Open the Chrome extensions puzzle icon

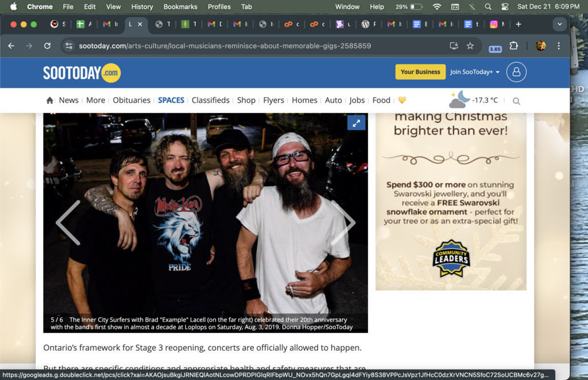coord(514,46)
